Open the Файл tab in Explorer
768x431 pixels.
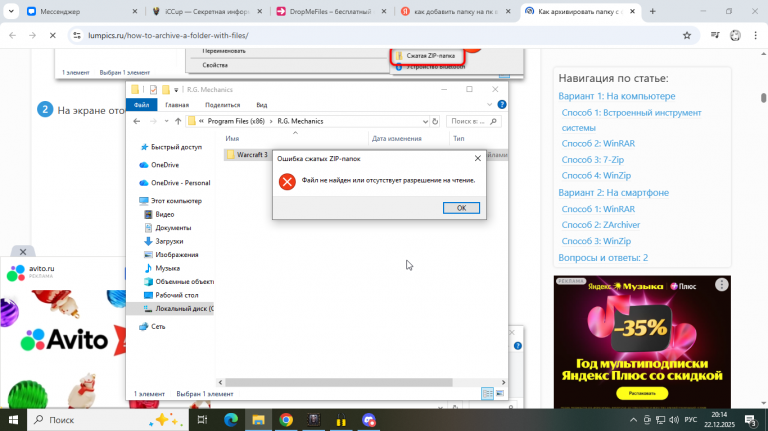point(142,105)
